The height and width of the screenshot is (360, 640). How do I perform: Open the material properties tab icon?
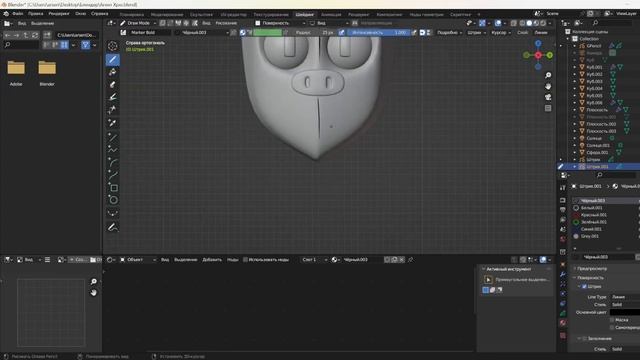563,323
